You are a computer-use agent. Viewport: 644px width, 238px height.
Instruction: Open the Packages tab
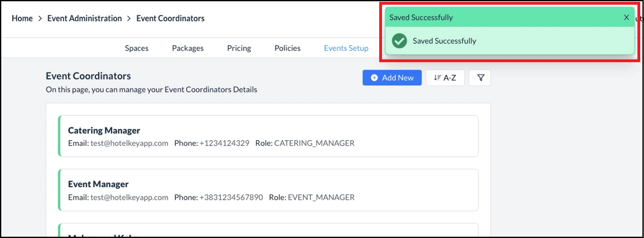point(188,48)
